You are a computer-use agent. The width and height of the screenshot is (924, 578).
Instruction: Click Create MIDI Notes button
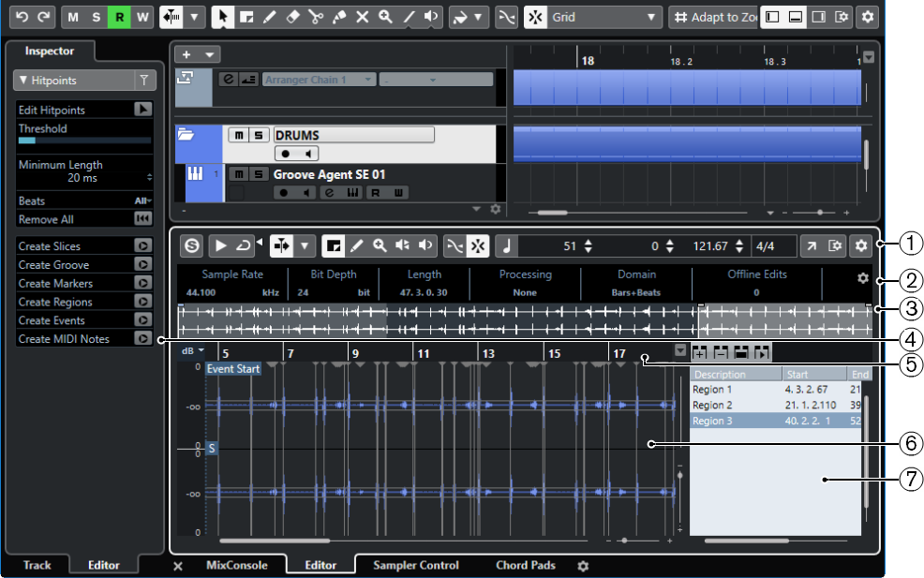tap(143, 339)
